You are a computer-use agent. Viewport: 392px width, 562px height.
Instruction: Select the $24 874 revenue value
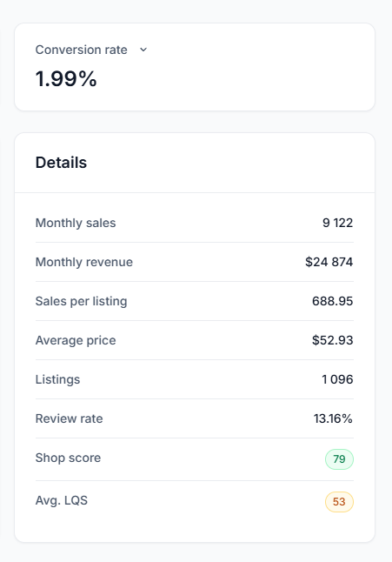click(329, 262)
